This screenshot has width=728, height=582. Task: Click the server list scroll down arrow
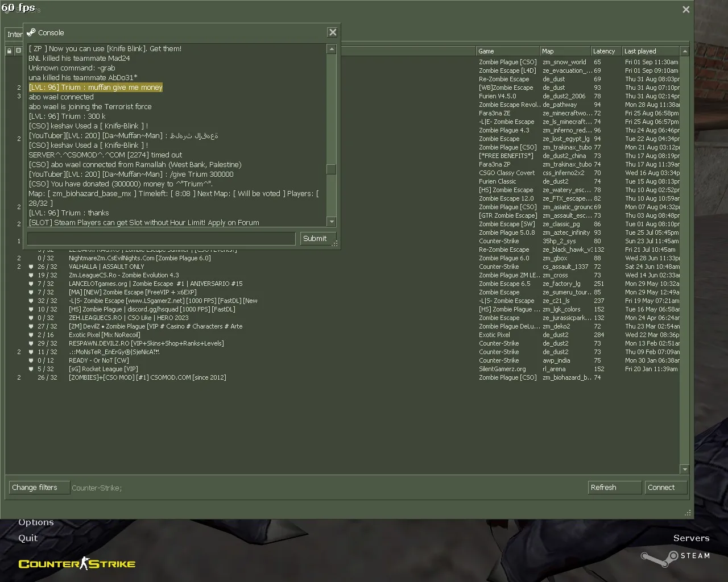pyautogui.click(x=685, y=469)
